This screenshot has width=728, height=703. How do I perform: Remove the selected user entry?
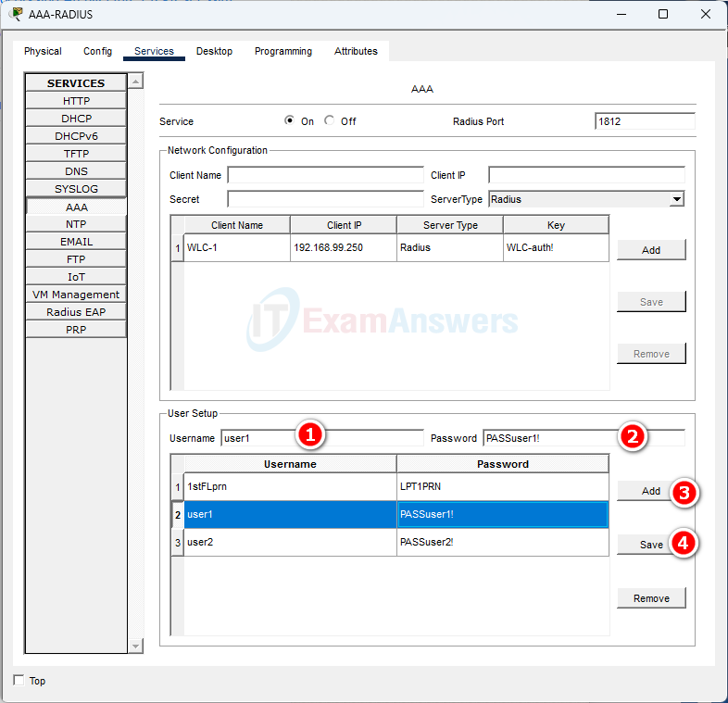(x=651, y=598)
